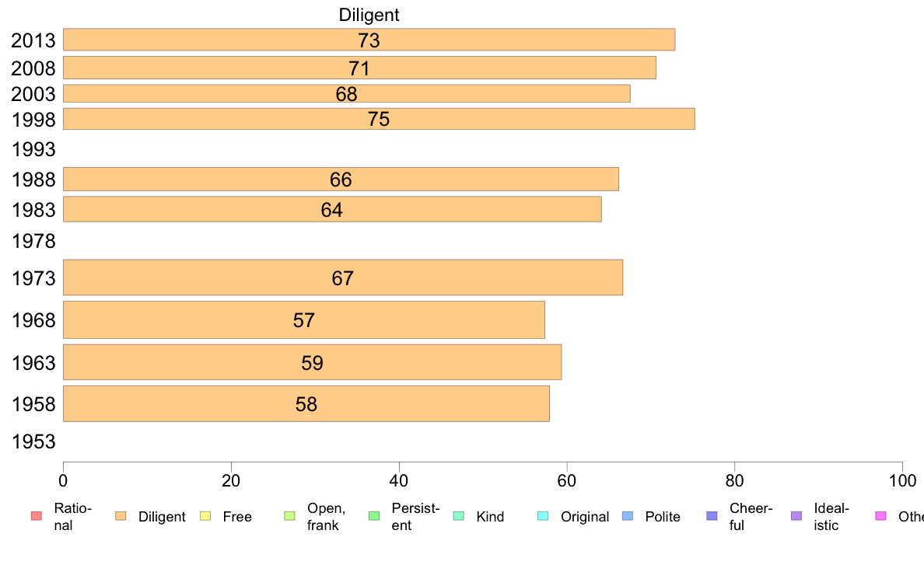
Task: Click the Idealistic legend purple swatch
Action: tap(796, 516)
